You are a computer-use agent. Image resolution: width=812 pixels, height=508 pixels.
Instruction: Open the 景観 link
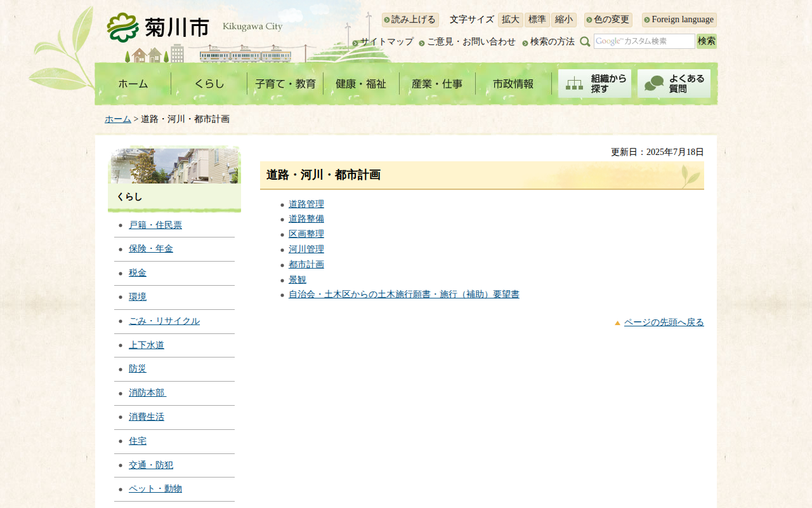click(298, 280)
